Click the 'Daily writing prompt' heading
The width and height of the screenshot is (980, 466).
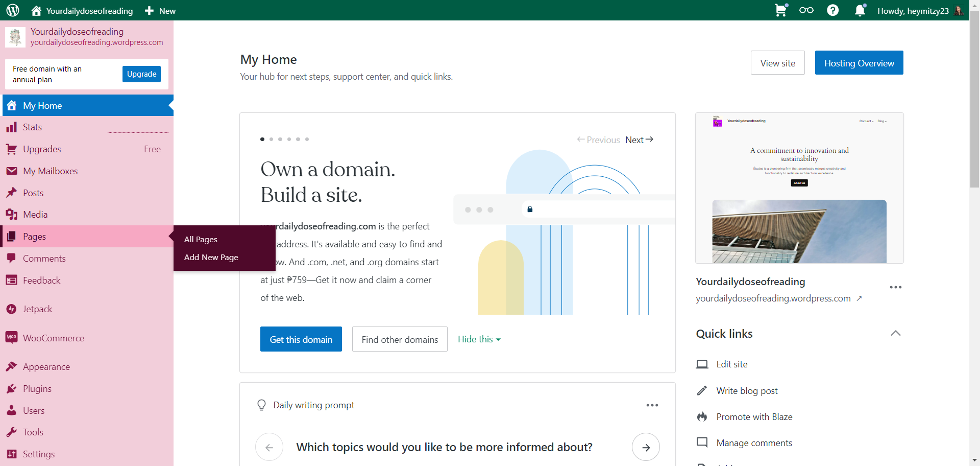314,405
